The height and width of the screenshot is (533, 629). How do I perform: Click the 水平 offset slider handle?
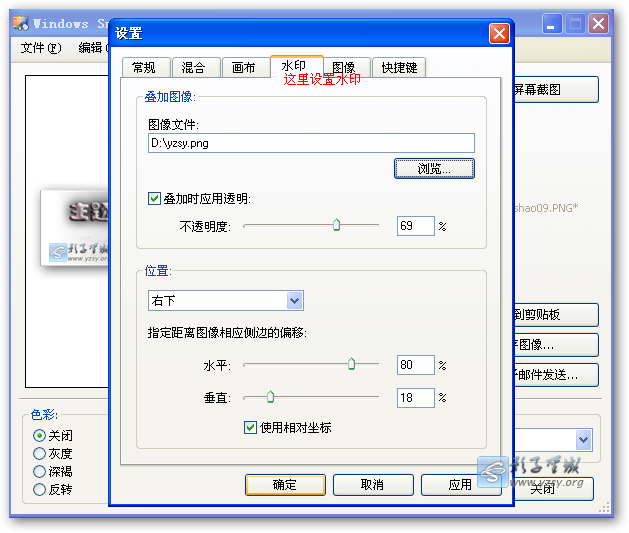tap(351, 365)
